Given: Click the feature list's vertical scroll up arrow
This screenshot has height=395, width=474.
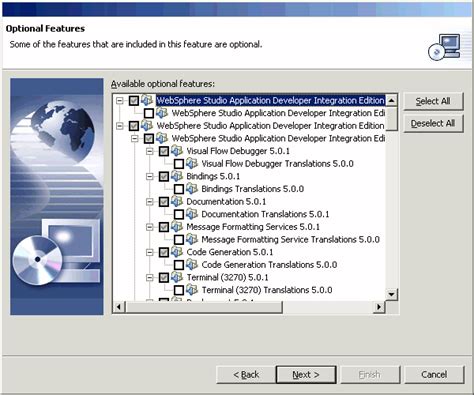Looking at the screenshot, I should pos(391,100).
